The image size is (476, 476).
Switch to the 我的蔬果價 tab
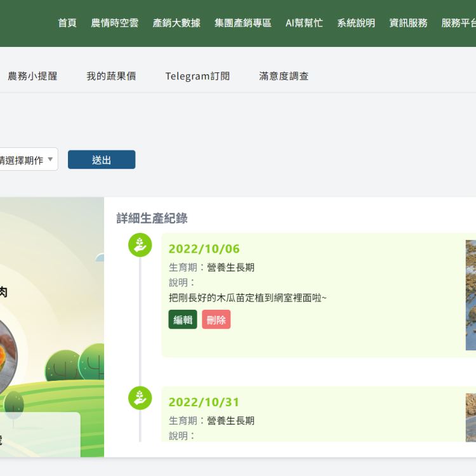click(x=111, y=76)
